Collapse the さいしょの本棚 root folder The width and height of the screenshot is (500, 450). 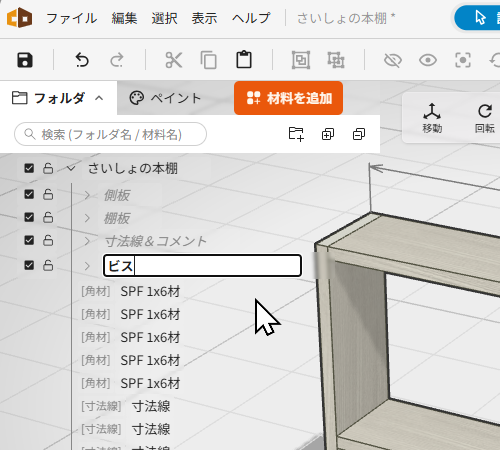[71, 168]
